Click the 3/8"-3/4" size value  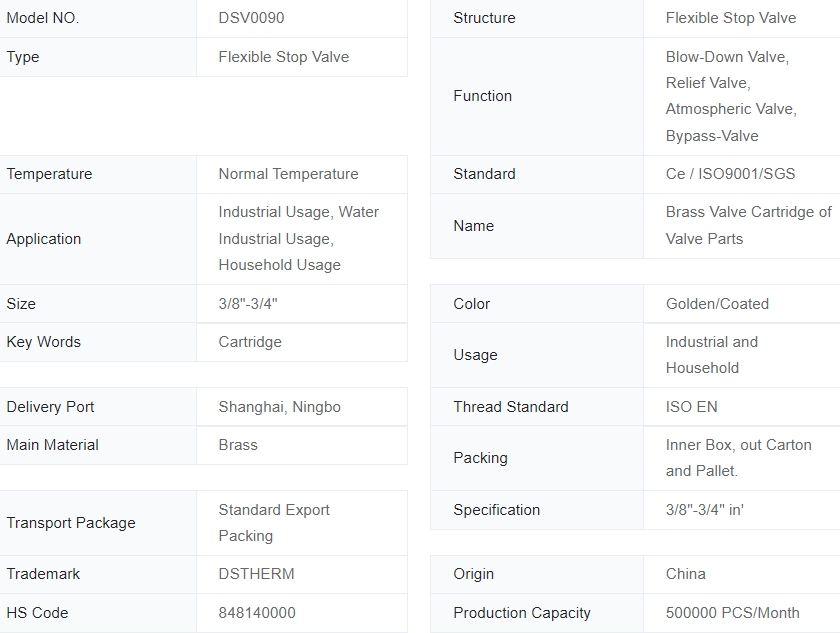point(248,304)
